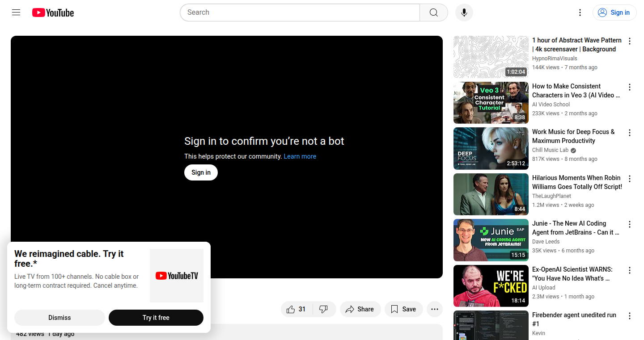The height and width of the screenshot is (340, 644).
Task: Open the Robin Williams video thumbnail
Action: pyautogui.click(x=491, y=194)
